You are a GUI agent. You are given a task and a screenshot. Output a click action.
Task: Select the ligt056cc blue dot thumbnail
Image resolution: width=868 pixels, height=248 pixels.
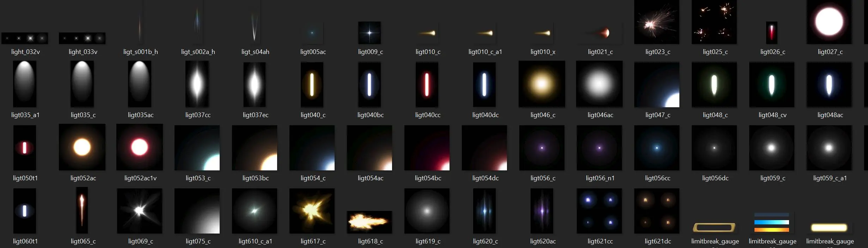click(657, 148)
